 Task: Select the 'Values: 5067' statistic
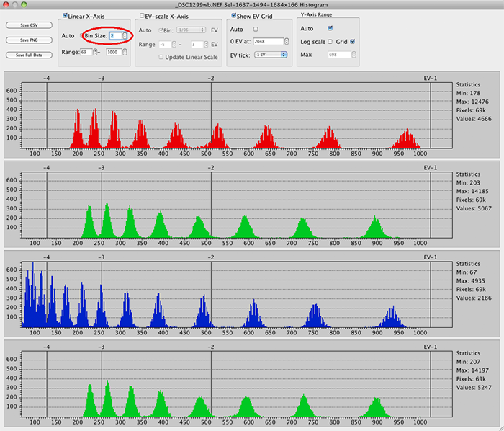(474, 208)
